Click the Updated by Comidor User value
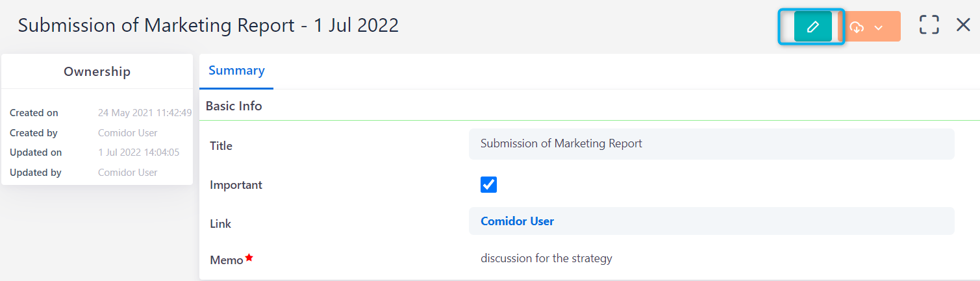Screen dimensions: 980x281 coord(127,173)
